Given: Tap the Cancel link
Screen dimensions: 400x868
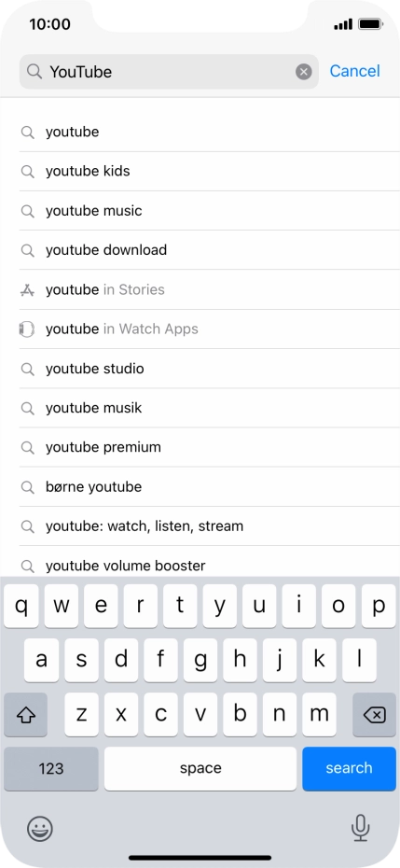Looking at the screenshot, I should tap(354, 71).
